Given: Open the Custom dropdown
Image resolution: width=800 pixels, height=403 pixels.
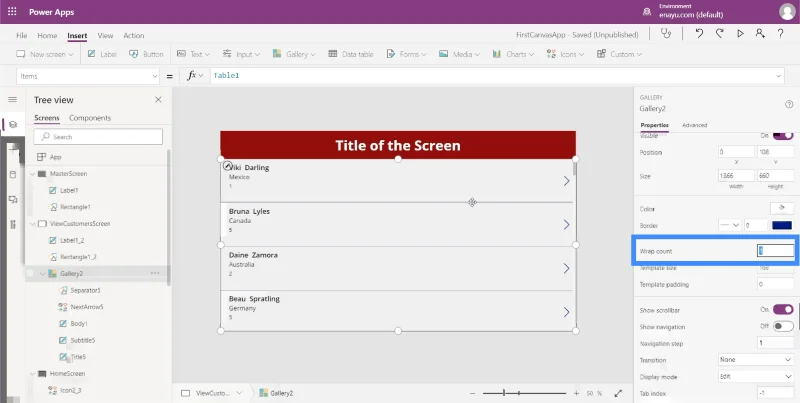Looking at the screenshot, I should pyautogui.click(x=619, y=54).
